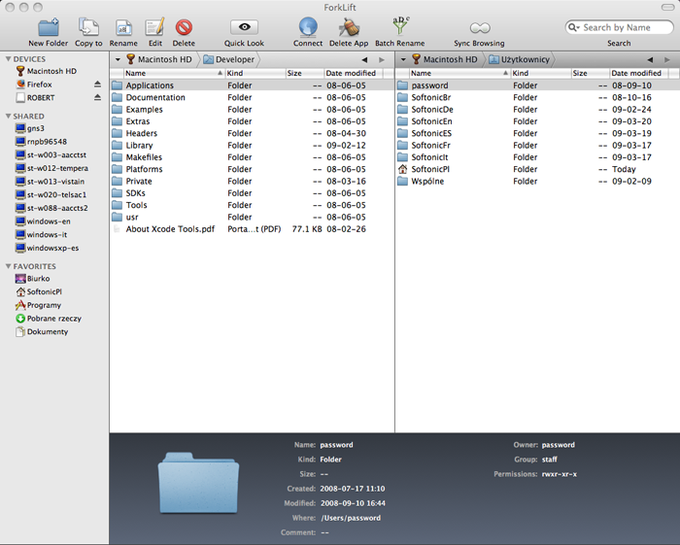
Task: Click the Search by Name field
Action: (x=619, y=27)
